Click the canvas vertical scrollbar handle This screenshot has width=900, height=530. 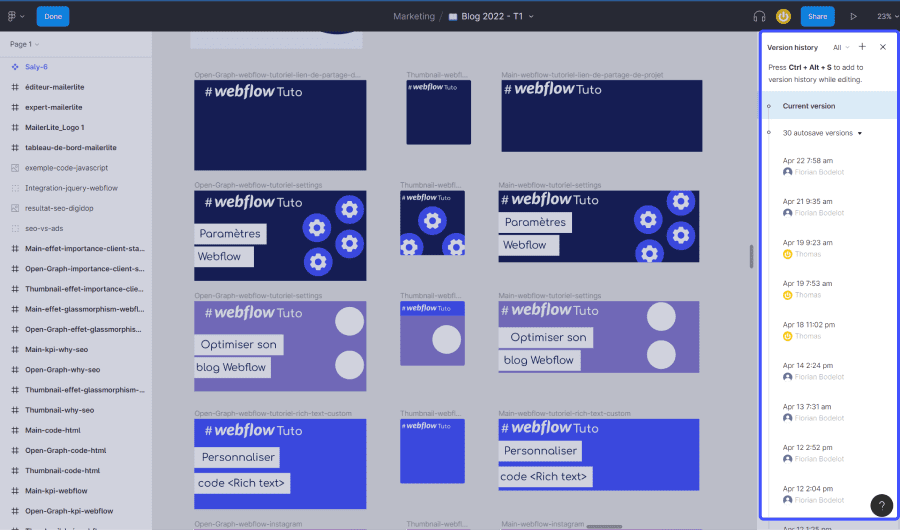(751, 257)
